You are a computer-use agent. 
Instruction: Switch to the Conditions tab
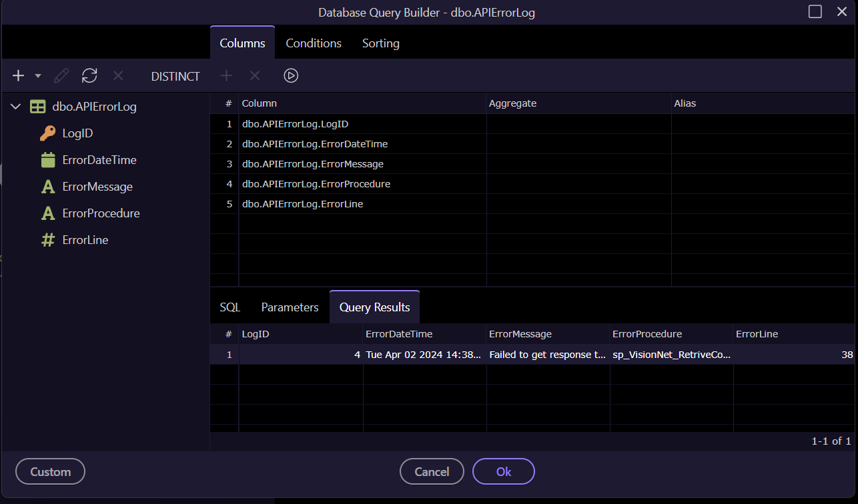(x=314, y=43)
